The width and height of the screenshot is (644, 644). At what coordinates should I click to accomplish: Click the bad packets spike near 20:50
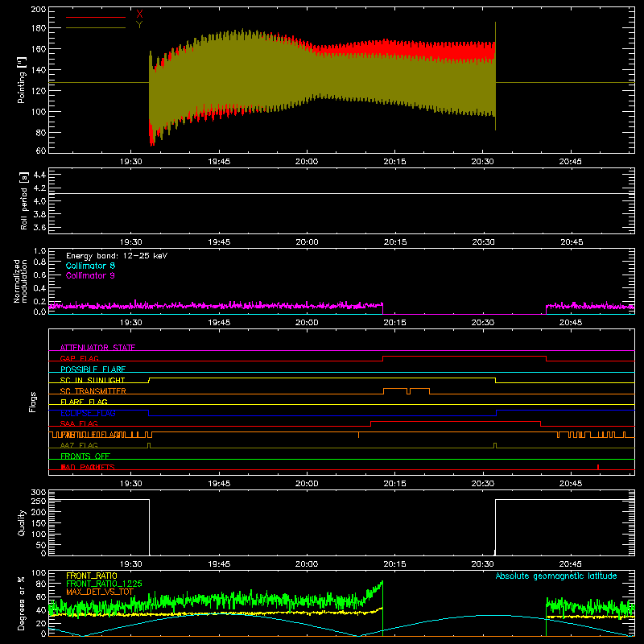click(x=598, y=467)
